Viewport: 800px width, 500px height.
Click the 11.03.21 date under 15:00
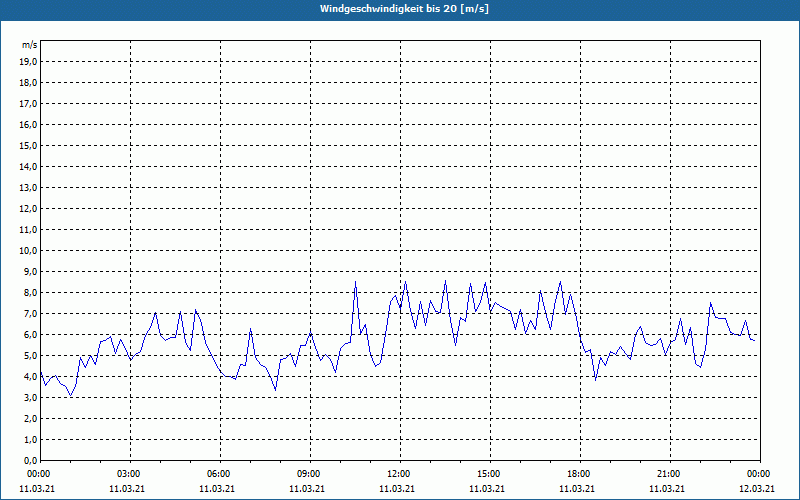point(487,488)
